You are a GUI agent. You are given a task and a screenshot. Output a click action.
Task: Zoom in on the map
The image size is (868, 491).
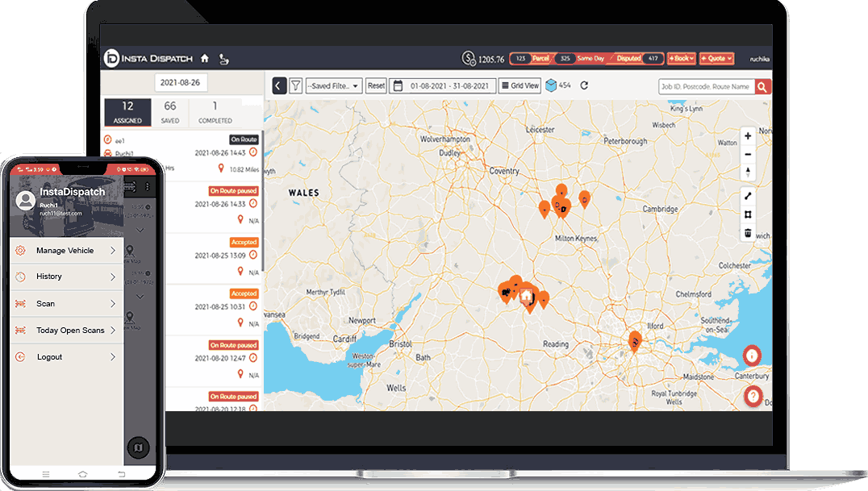point(748,136)
